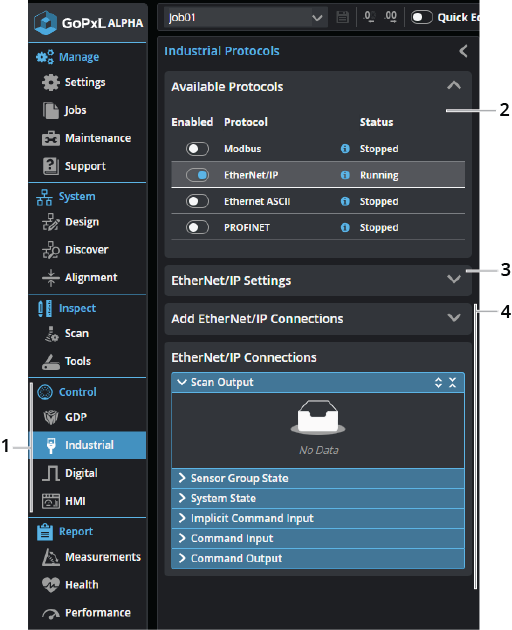
Task: Collapse the Available Protocols section
Action: tap(454, 86)
